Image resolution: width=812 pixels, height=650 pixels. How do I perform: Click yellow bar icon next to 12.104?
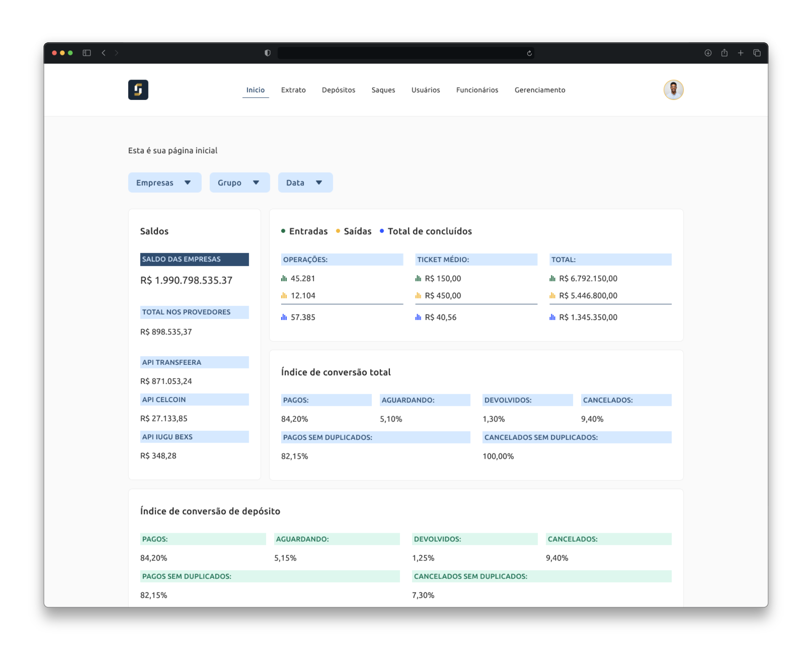284,295
